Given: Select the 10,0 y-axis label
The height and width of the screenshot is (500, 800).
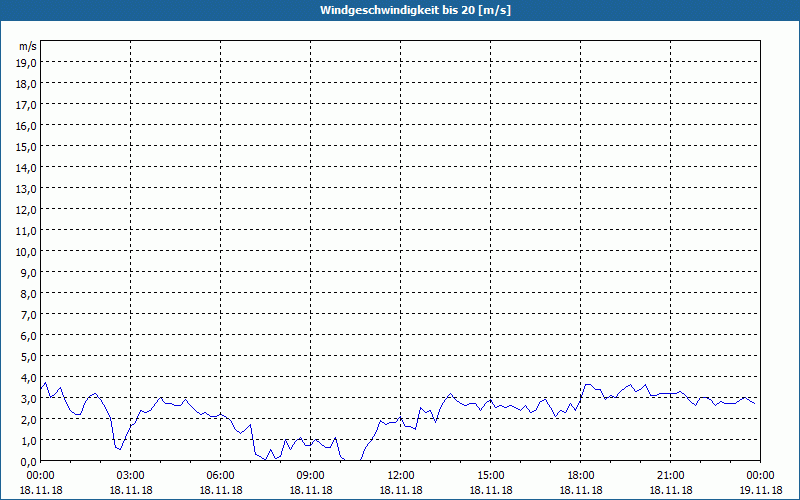Looking at the screenshot, I should pyautogui.click(x=26, y=252).
